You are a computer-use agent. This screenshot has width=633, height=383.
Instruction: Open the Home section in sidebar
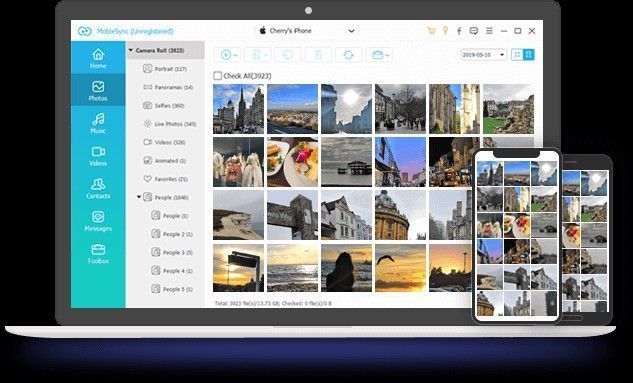click(98, 58)
